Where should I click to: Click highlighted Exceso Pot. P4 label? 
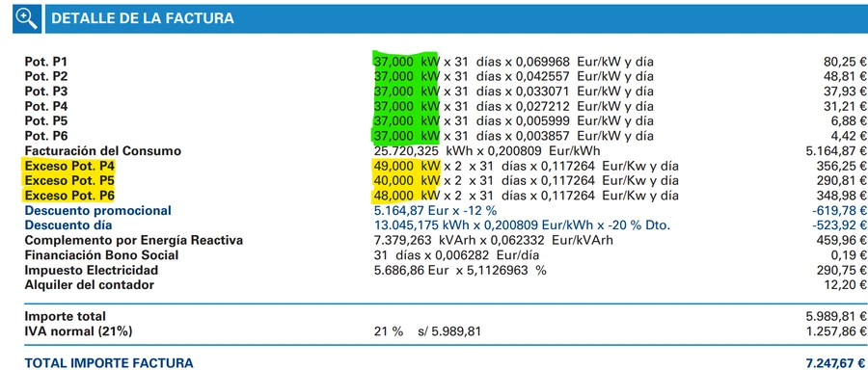click(69, 166)
